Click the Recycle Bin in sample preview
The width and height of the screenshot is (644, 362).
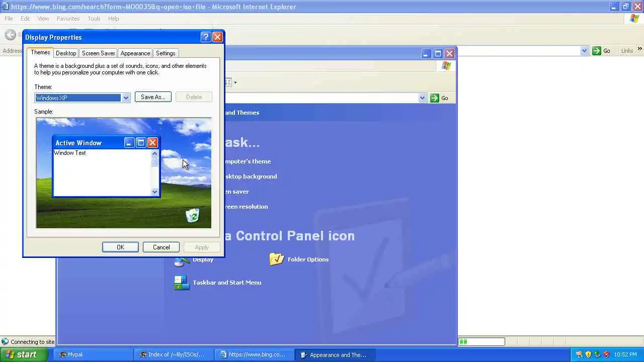pos(192,215)
